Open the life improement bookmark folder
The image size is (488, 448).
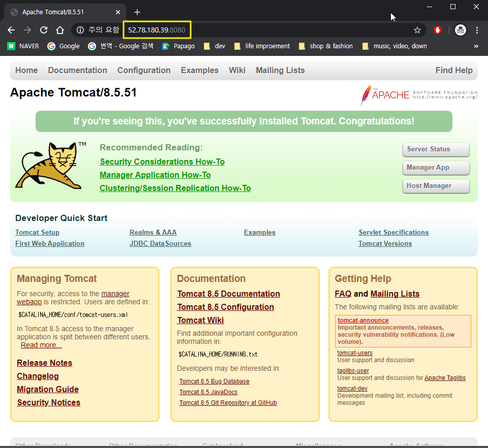[262, 46]
